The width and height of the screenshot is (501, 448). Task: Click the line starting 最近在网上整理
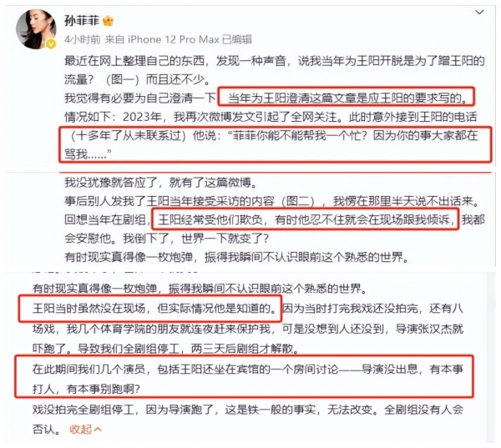[275, 61]
